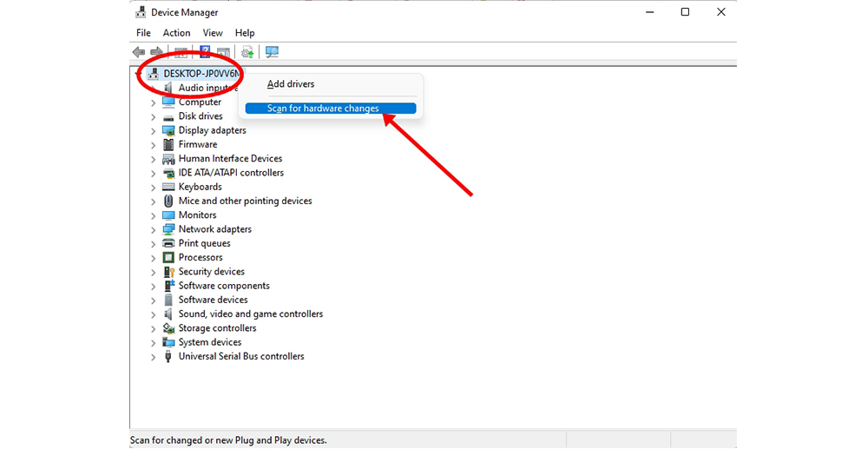Click the Human Interface Devices icon
Image resolution: width=868 pixels, height=449 pixels.
coord(168,159)
